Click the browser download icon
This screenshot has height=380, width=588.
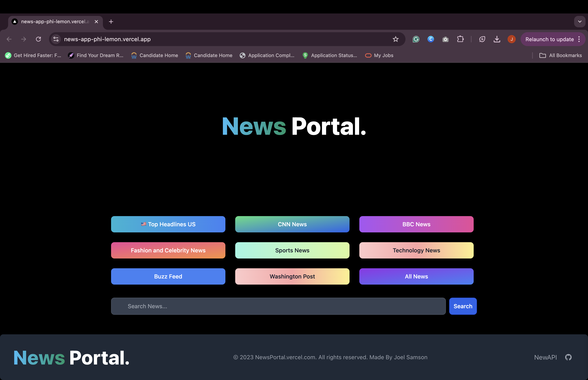pyautogui.click(x=497, y=39)
